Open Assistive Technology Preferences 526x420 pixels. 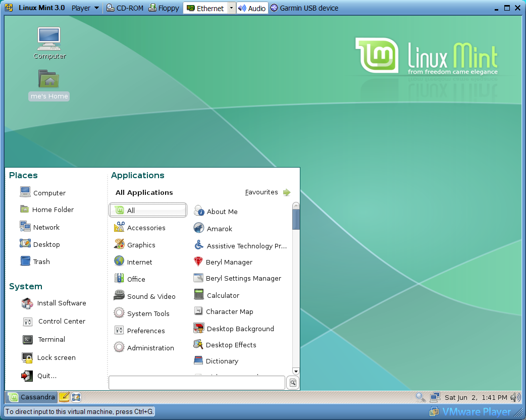click(240, 245)
